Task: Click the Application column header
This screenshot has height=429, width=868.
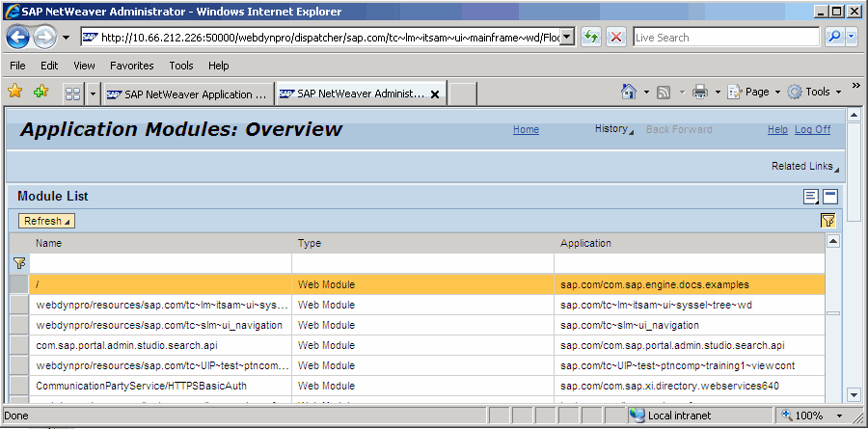Action: click(x=690, y=243)
